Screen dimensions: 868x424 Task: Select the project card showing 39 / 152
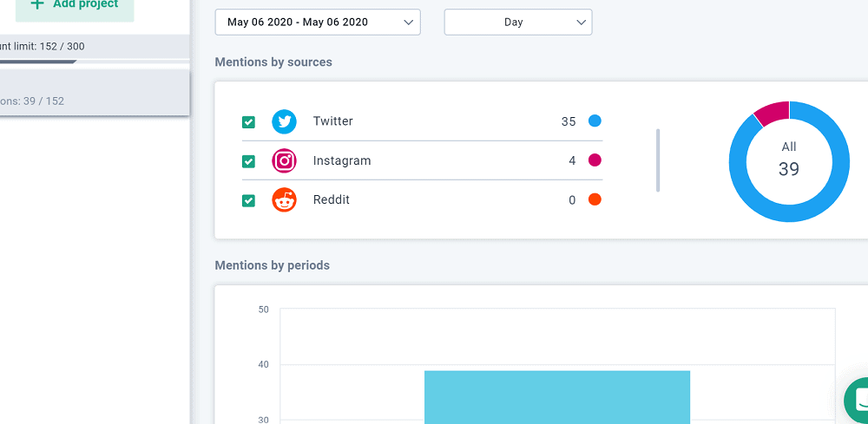click(95, 92)
